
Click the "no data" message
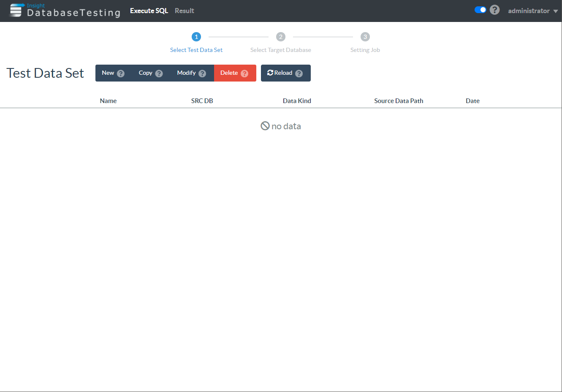pos(281,126)
